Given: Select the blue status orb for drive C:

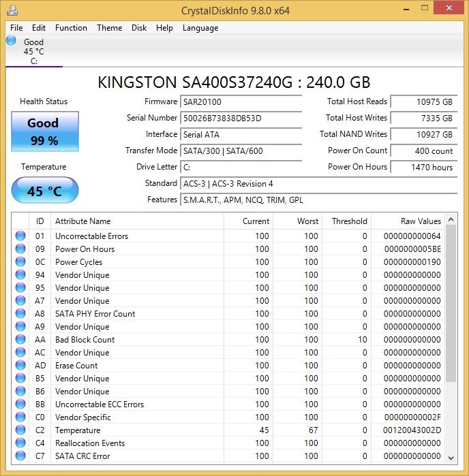Looking at the screenshot, I should (11, 40).
